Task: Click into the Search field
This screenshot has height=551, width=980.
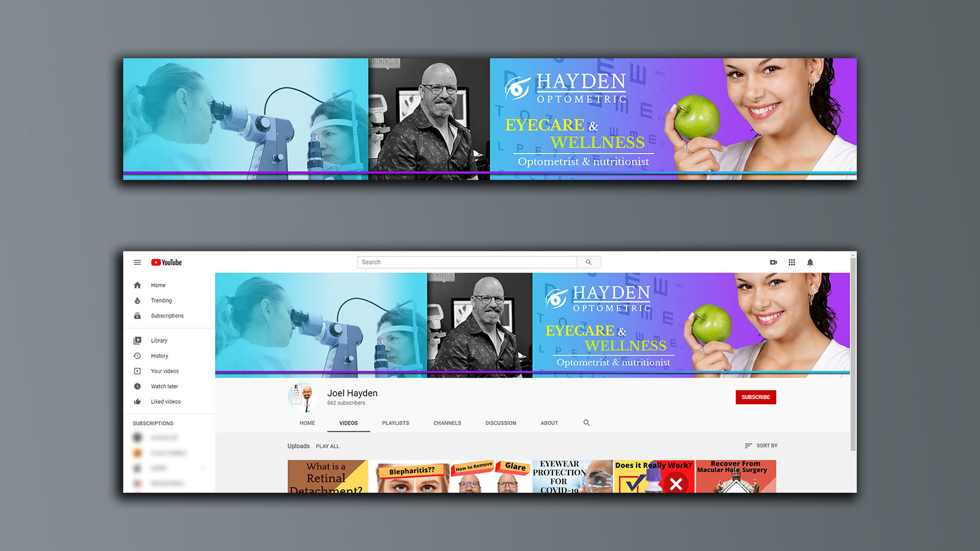Action: tap(467, 262)
